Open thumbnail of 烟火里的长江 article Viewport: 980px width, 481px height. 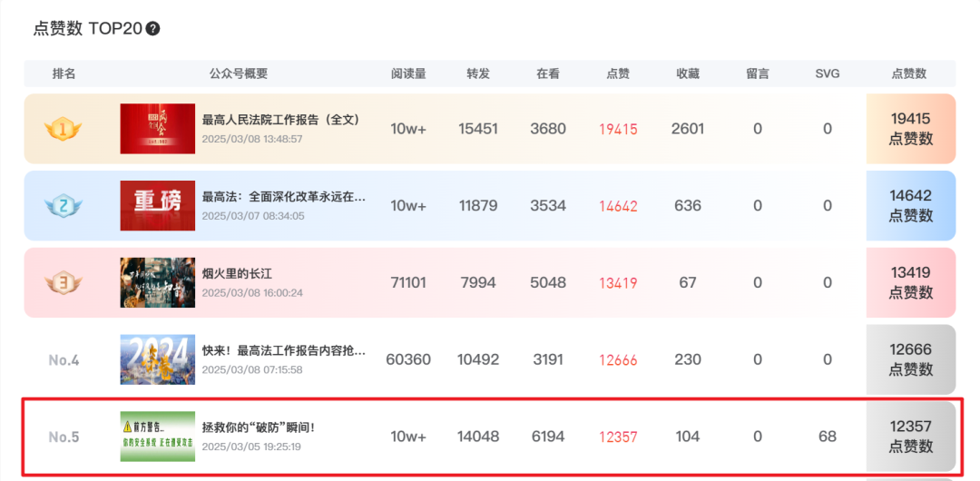tap(158, 283)
